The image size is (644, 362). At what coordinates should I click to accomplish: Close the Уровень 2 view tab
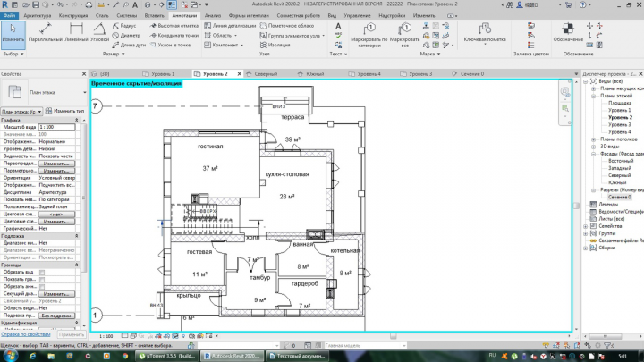click(240, 74)
